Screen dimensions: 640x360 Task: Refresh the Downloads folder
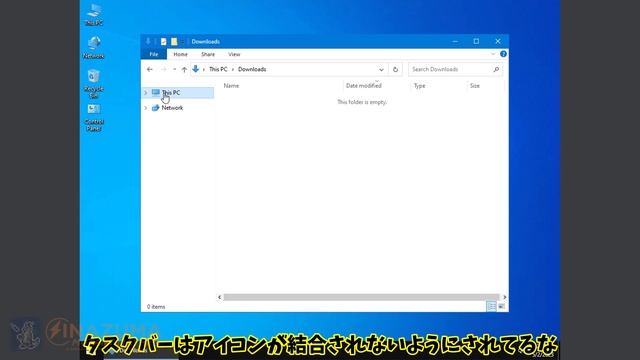(x=395, y=69)
